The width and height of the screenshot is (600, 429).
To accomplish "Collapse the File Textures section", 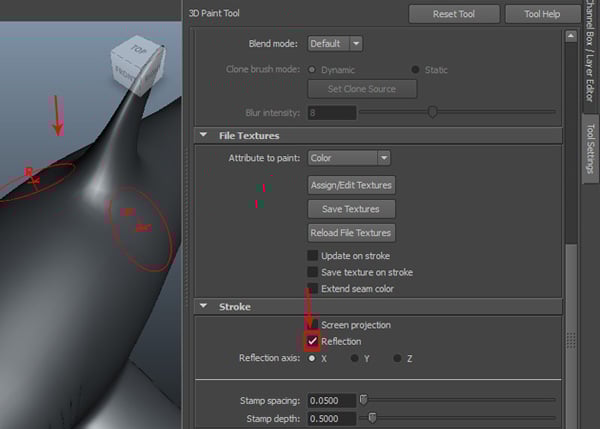I will (x=204, y=135).
